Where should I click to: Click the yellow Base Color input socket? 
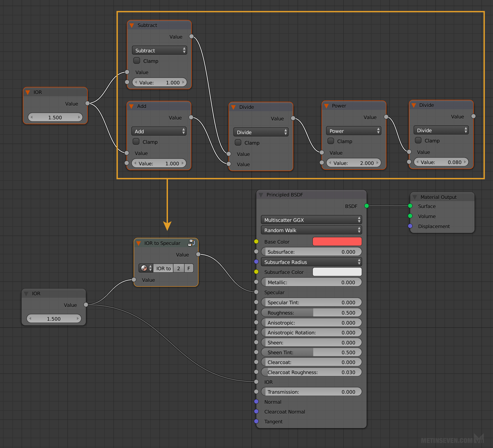256,242
